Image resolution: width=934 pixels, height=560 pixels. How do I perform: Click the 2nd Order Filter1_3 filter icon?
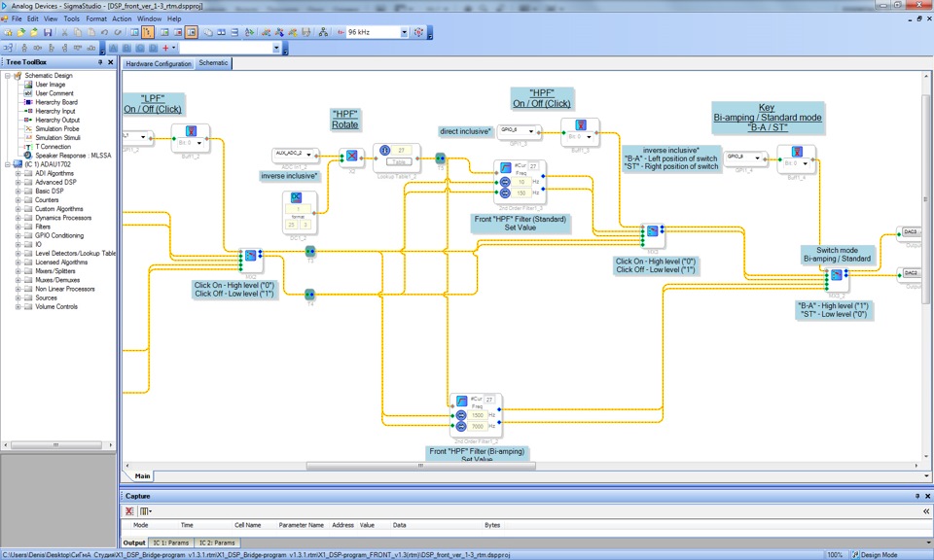(x=506, y=167)
